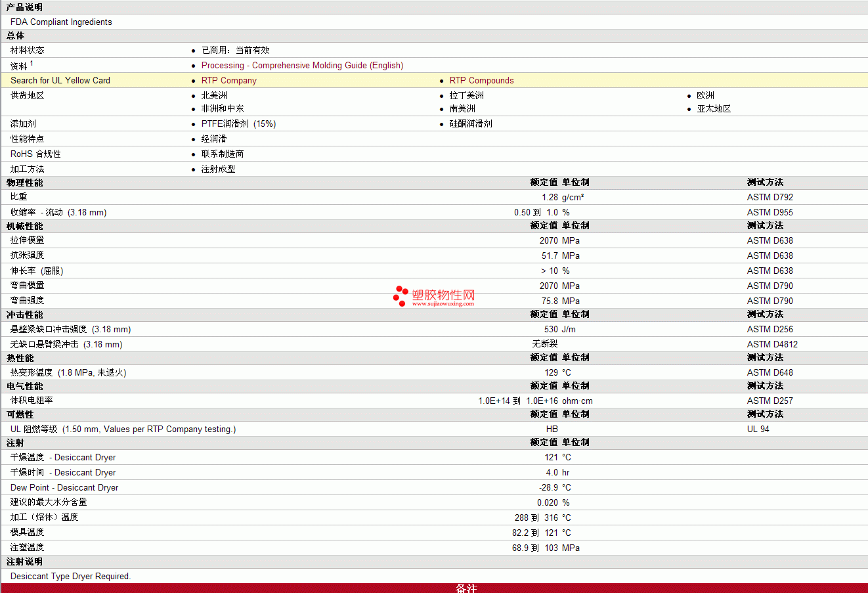Click 'UL 94' test method
The image size is (868, 593).
point(758,429)
